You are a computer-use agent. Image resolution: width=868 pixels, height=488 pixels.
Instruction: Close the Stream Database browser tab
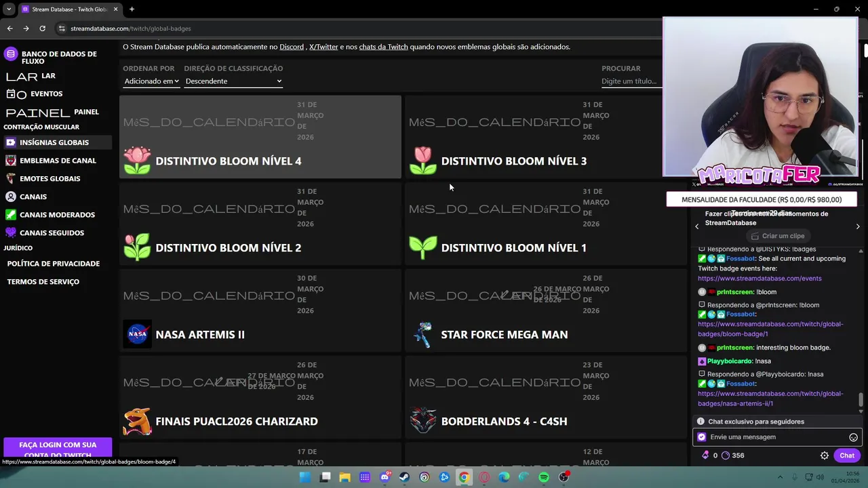tap(115, 9)
